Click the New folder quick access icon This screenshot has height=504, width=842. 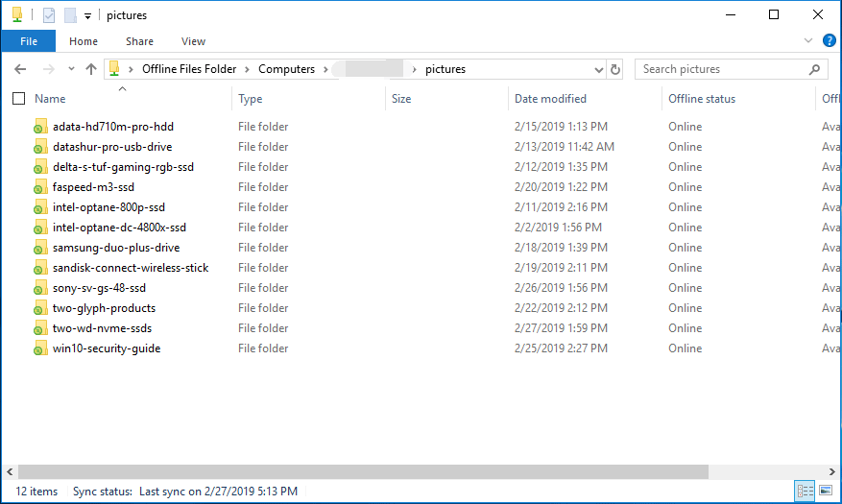click(x=69, y=15)
